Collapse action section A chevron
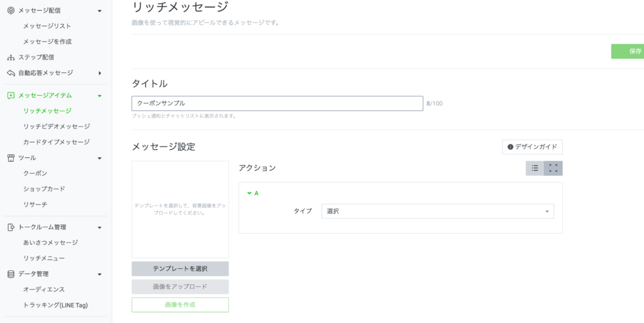 pyautogui.click(x=249, y=193)
